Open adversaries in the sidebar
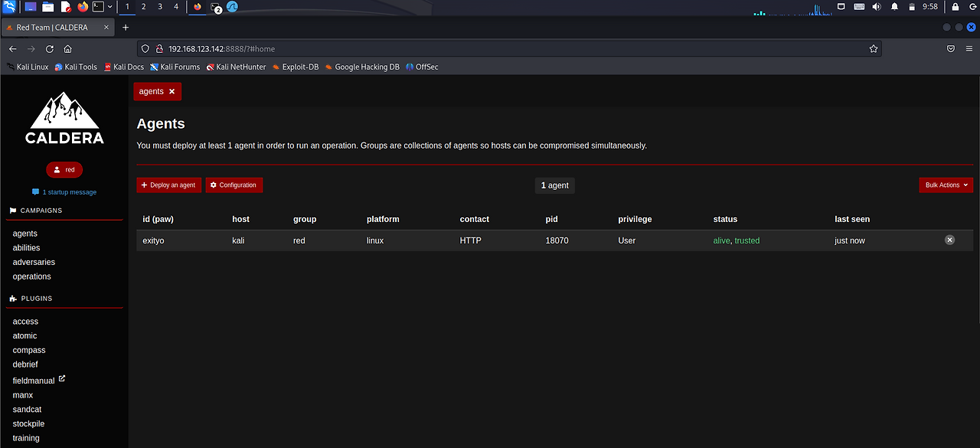 pos(34,262)
